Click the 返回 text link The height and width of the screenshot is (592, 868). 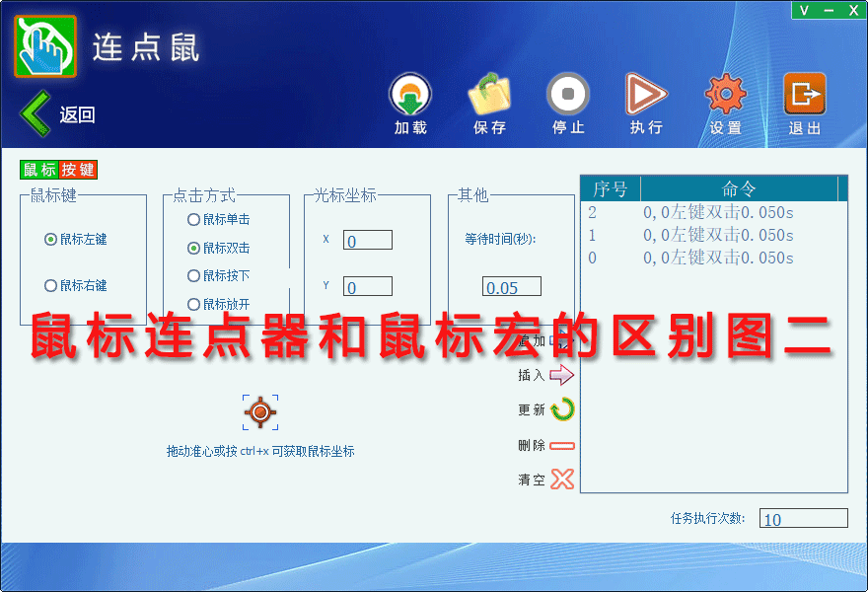pos(78,114)
